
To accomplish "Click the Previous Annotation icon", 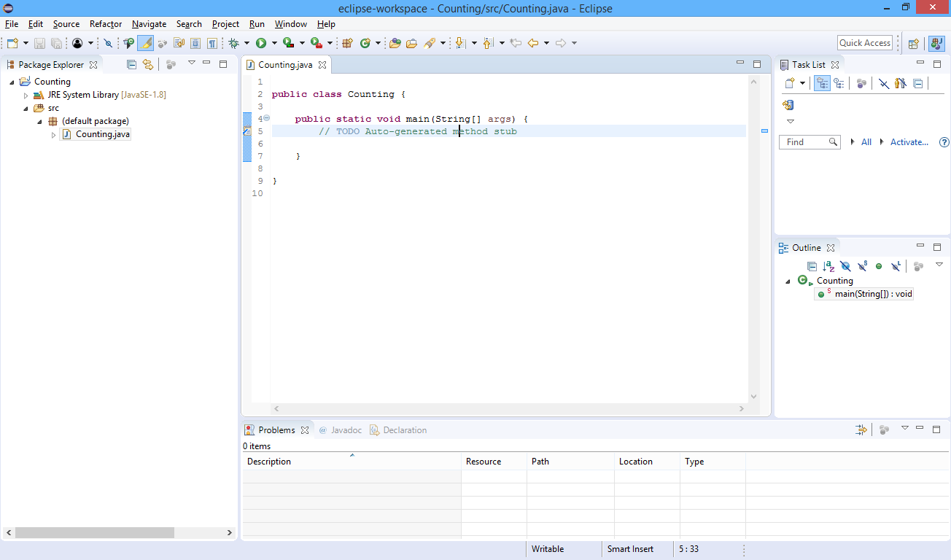I will point(488,43).
